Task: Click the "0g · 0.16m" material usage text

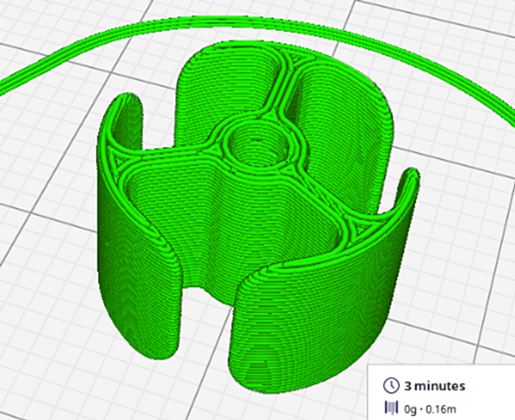Action: (x=430, y=409)
